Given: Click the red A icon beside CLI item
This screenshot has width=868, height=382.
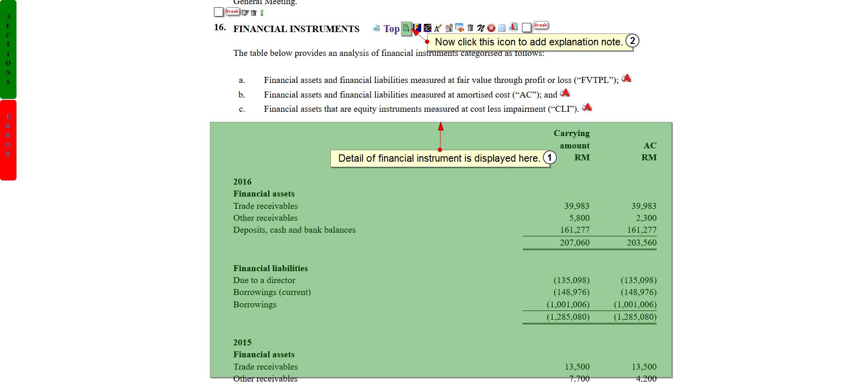Looking at the screenshot, I should pyautogui.click(x=587, y=108).
